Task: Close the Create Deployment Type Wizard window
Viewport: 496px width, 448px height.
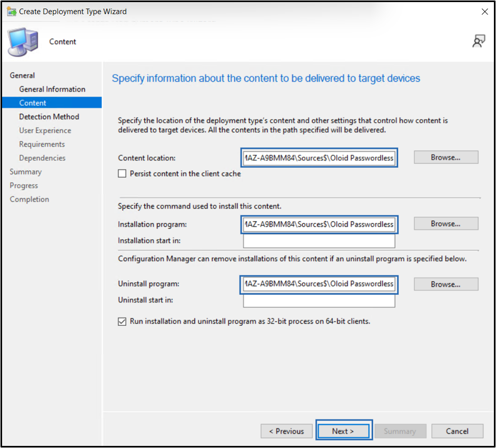Action: pyautogui.click(x=484, y=12)
